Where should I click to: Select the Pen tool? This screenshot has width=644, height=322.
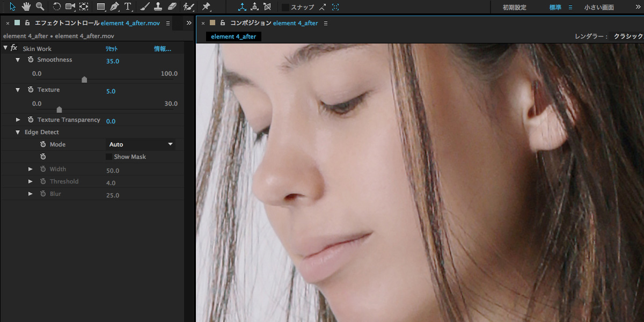(114, 7)
